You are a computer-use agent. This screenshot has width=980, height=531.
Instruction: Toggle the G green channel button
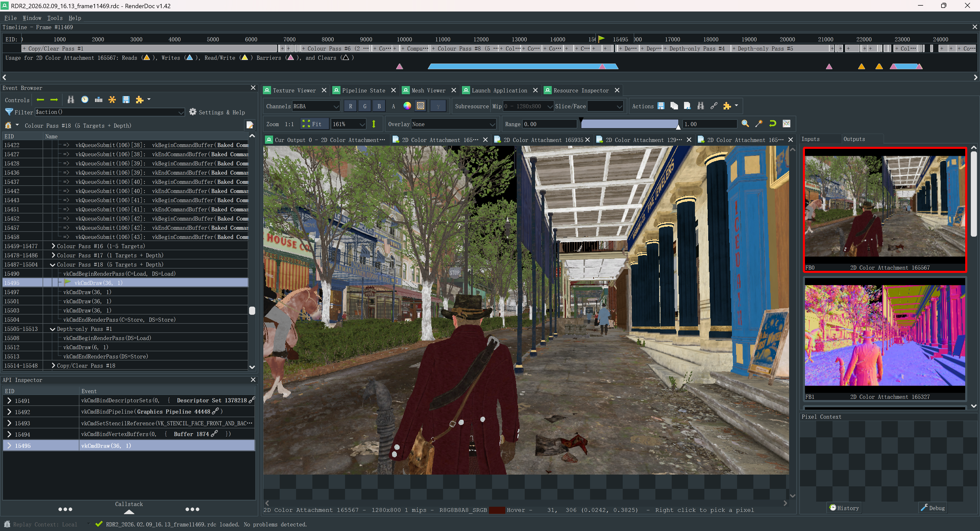364,106
